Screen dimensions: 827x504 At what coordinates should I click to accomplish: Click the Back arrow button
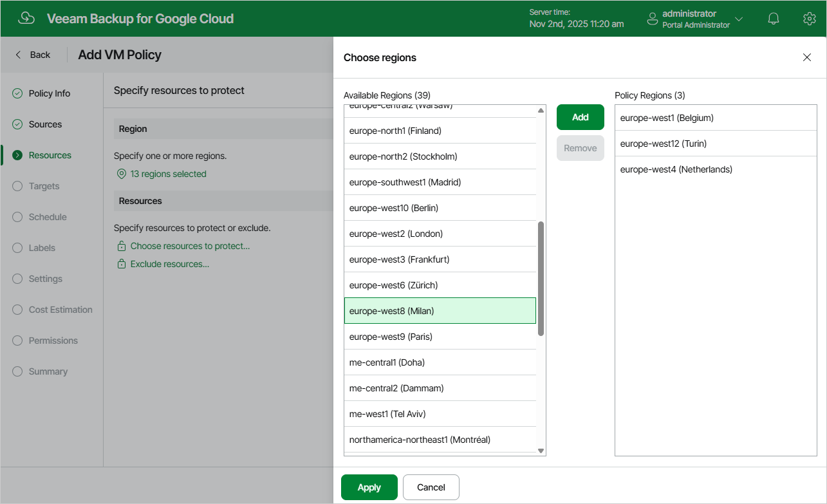point(33,55)
